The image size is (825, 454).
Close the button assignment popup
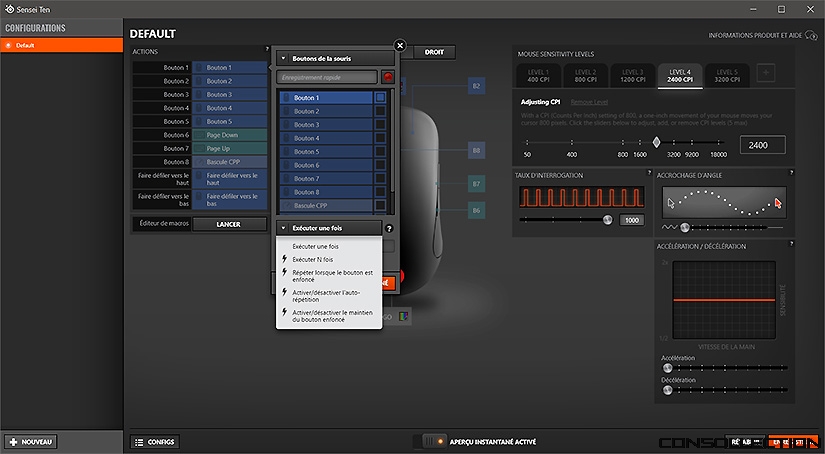(x=400, y=46)
